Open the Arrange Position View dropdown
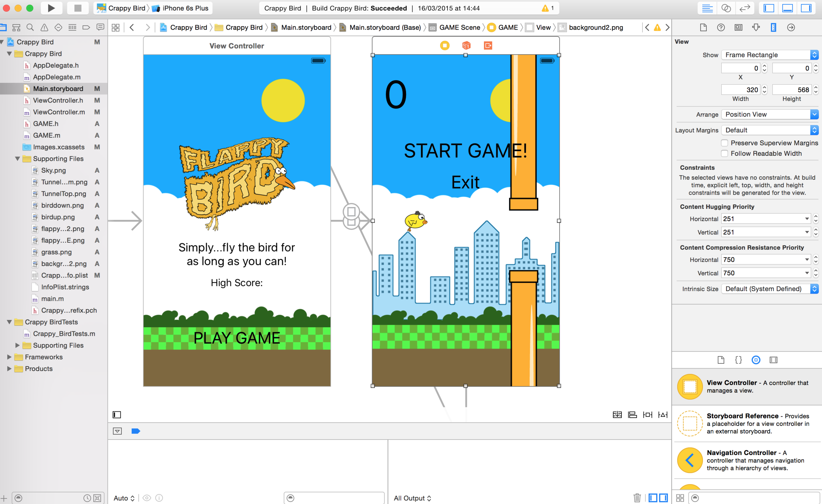The image size is (822, 504). (770, 114)
